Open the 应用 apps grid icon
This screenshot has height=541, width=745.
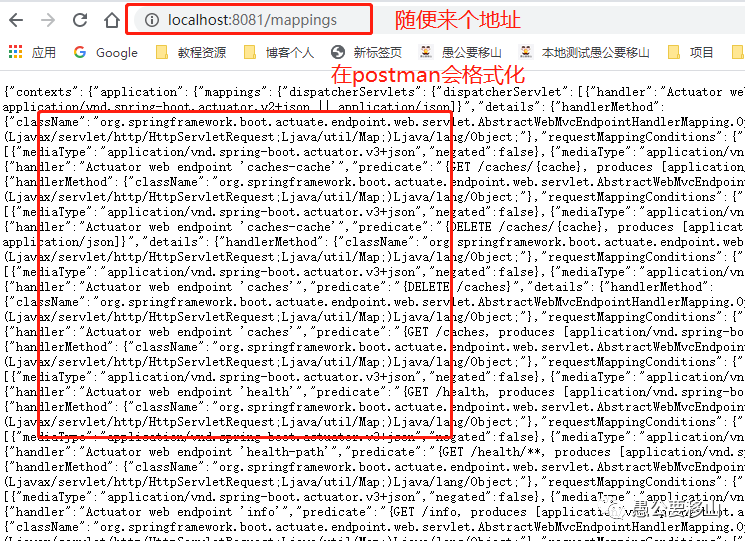(x=15, y=52)
